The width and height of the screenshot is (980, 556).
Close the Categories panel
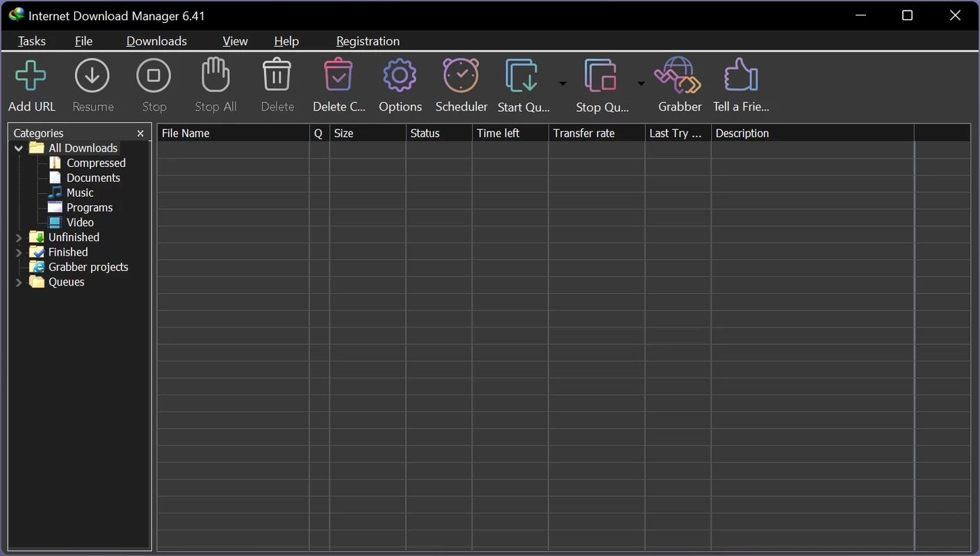point(140,133)
